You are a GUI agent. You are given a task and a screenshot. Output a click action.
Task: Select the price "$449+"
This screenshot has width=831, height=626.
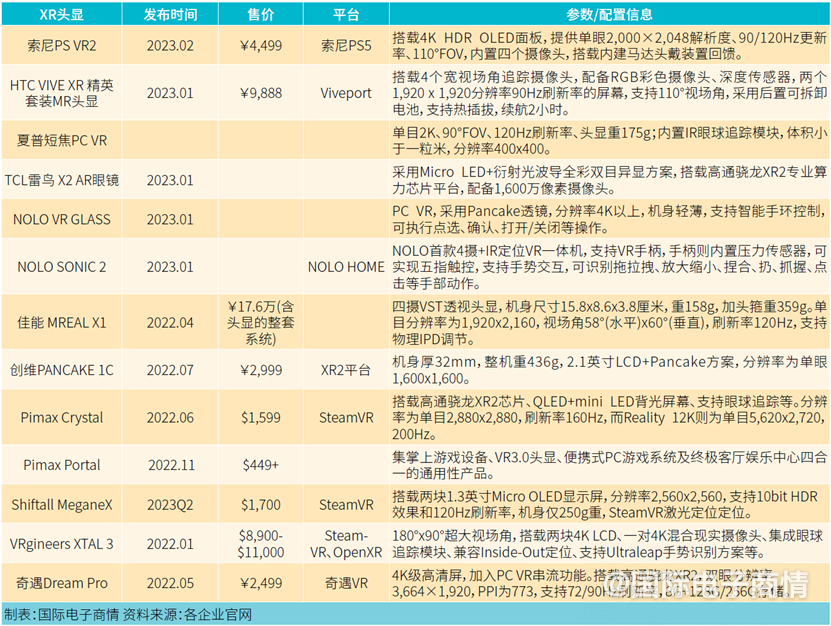(x=261, y=465)
